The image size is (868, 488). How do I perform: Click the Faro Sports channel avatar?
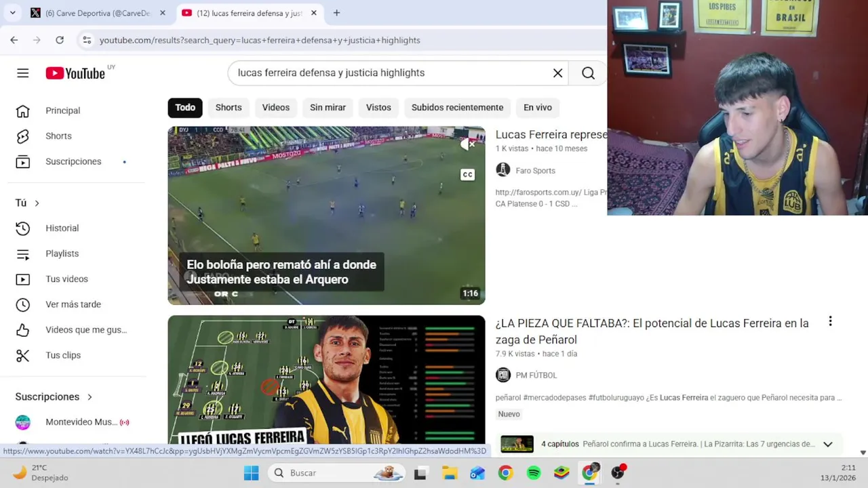point(503,170)
